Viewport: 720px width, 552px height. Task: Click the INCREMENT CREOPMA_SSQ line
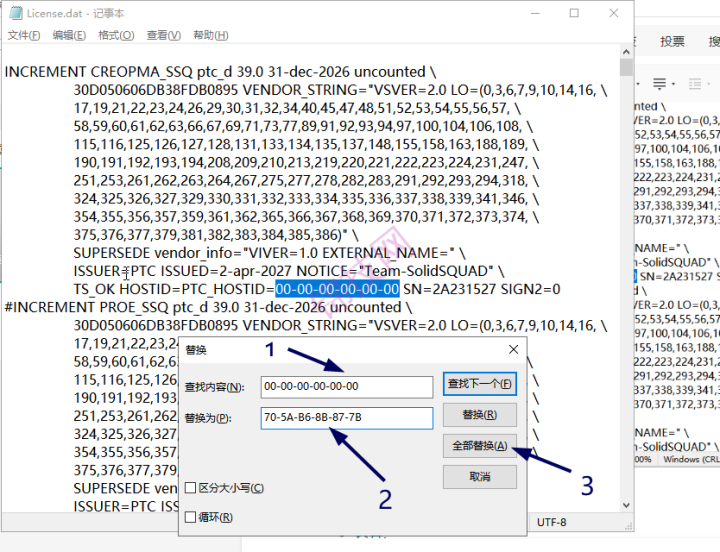(220, 72)
